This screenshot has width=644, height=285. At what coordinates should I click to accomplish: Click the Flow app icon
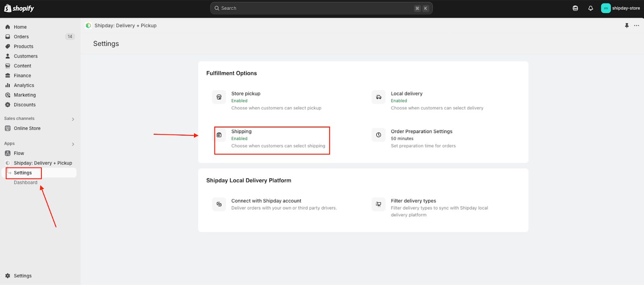pos(8,153)
